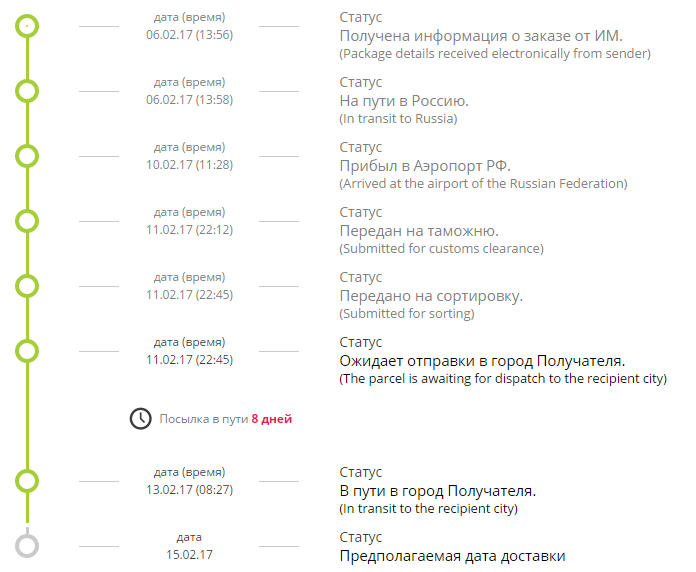Click the estimated delivery date 15.02.17
This screenshot has height=572, width=696.
(189, 554)
